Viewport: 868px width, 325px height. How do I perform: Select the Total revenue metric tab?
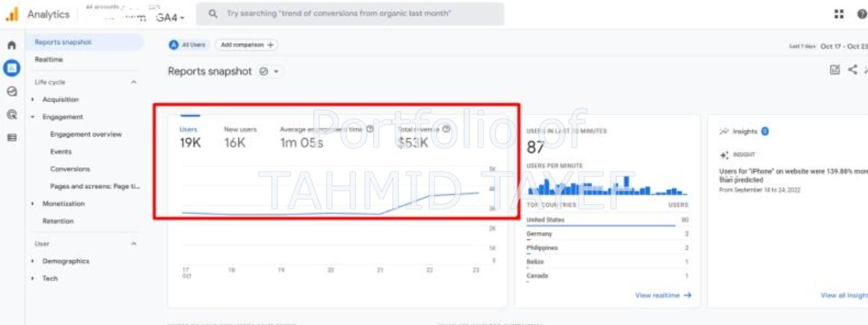(x=423, y=137)
